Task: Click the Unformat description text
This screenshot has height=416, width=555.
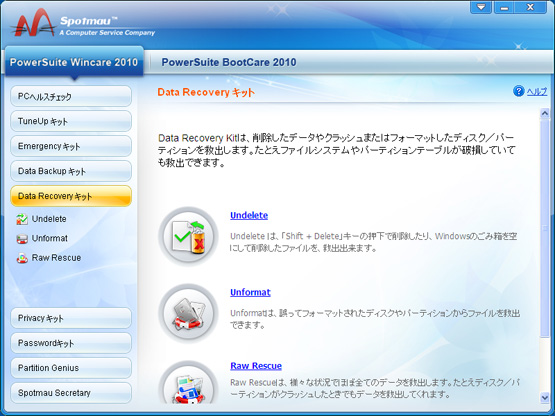Action: point(375,319)
